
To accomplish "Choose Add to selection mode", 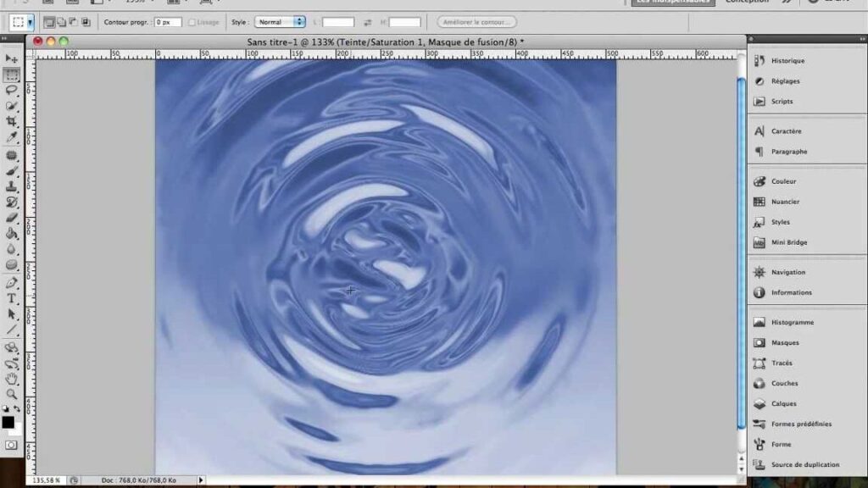I will (x=61, y=22).
